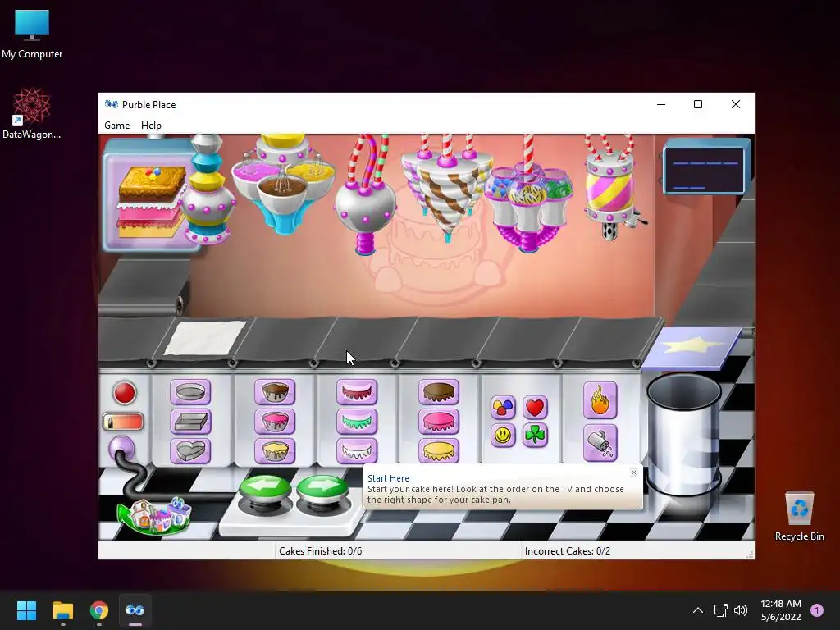Choose pink strawberry cake batter
This screenshot has height=630, width=840.
coord(275,422)
